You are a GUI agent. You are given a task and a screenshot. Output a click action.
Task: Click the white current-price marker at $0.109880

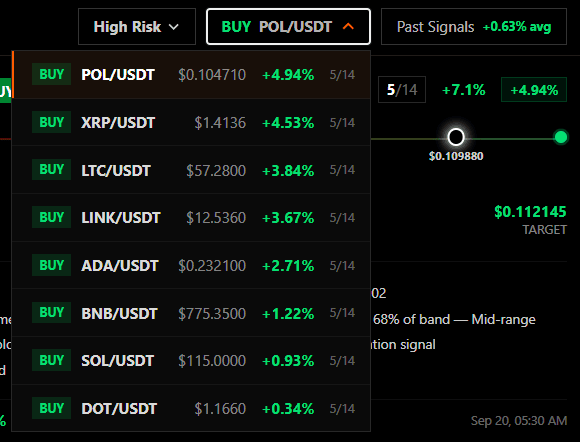pyautogui.click(x=456, y=137)
